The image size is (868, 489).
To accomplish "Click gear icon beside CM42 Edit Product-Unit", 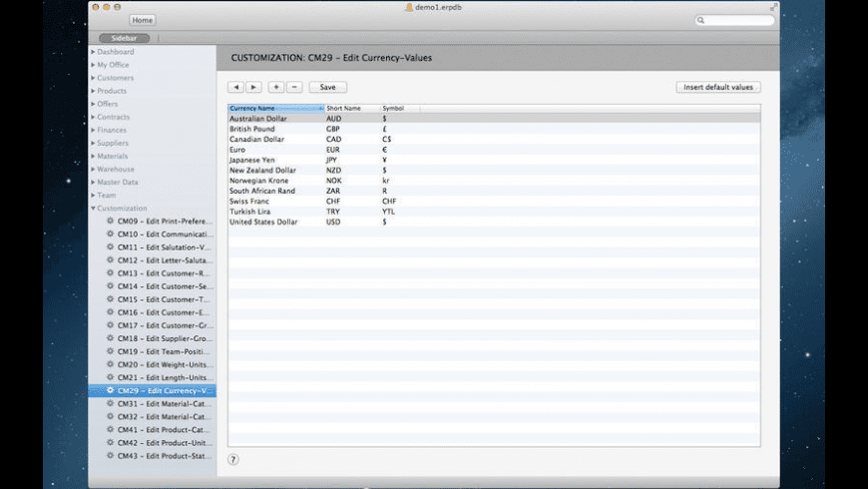I will [x=110, y=442].
